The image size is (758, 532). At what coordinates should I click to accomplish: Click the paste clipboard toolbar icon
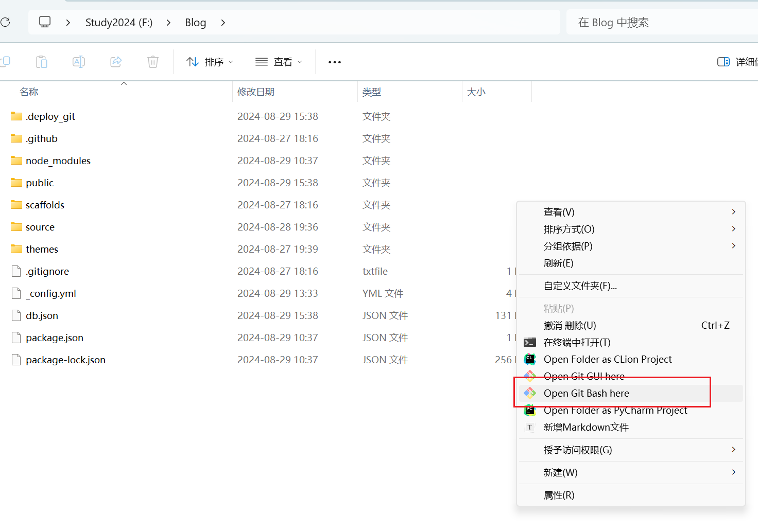pyautogui.click(x=42, y=62)
